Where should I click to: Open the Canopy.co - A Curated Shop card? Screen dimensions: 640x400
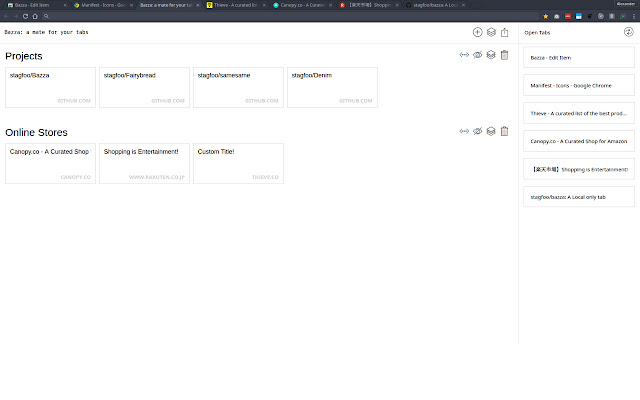pos(50,163)
